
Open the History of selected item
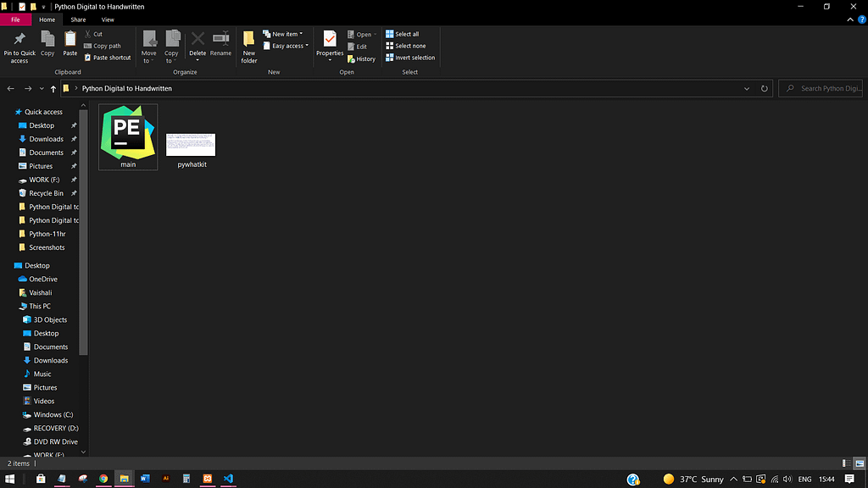(x=362, y=58)
